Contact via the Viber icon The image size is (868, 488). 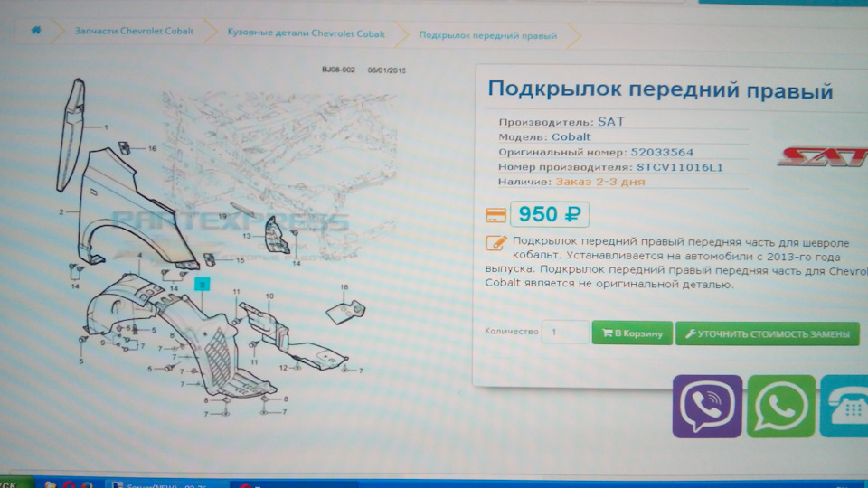tap(707, 407)
